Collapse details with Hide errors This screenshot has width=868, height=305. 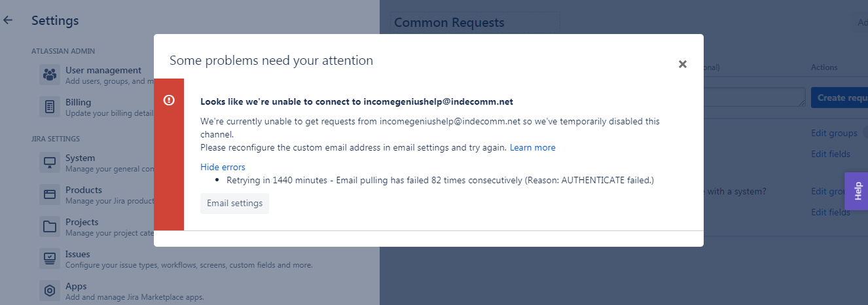(223, 167)
